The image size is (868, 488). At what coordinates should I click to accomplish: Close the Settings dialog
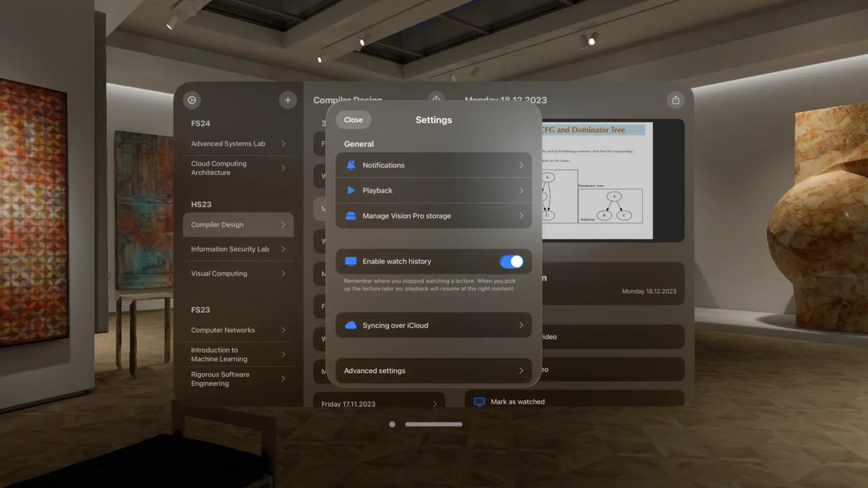point(353,119)
